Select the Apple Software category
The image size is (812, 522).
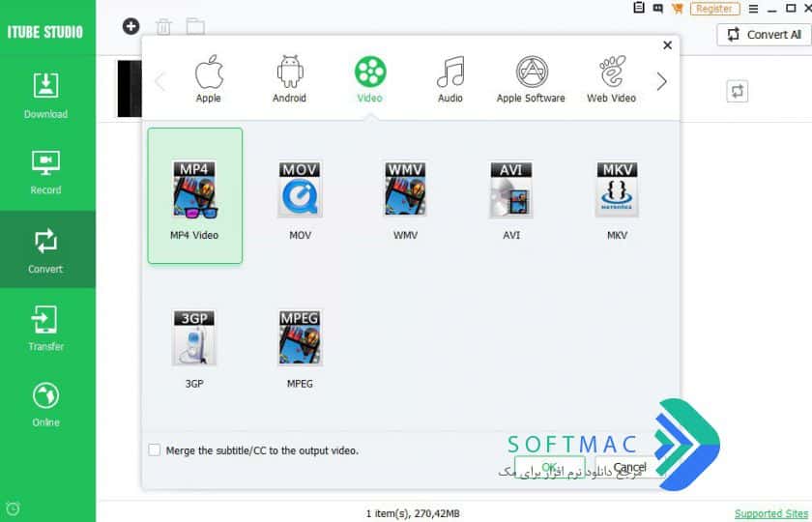click(x=531, y=79)
